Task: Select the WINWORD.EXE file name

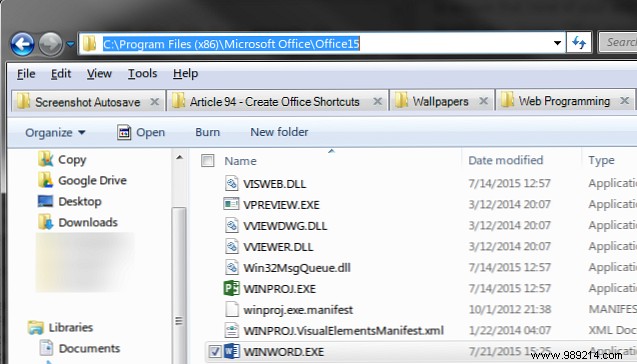Action: [x=284, y=352]
